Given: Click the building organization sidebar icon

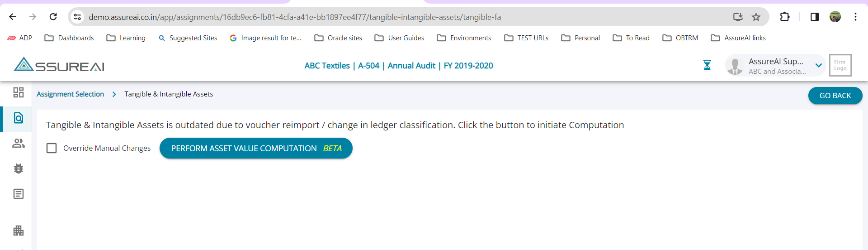Looking at the screenshot, I should tap(19, 231).
